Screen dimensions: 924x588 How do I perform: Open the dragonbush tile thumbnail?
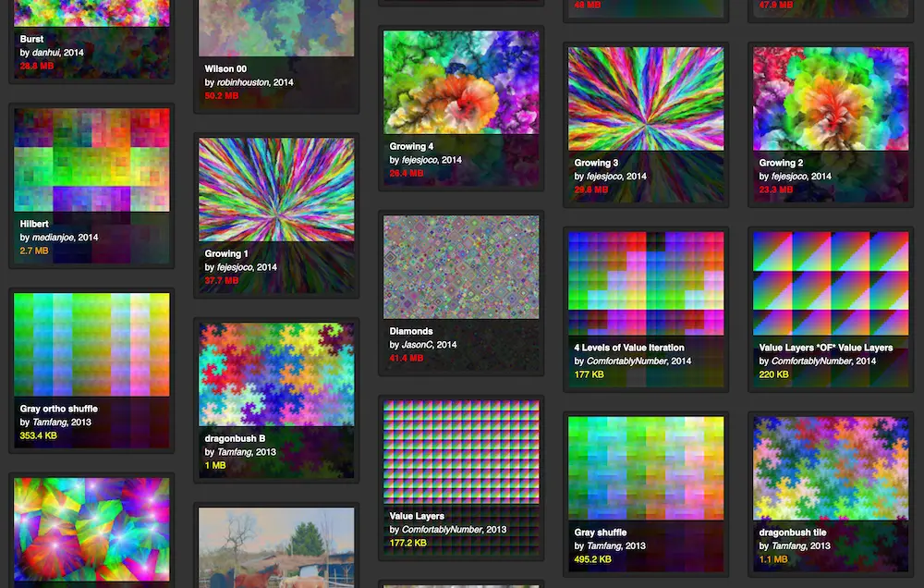click(x=831, y=469)
